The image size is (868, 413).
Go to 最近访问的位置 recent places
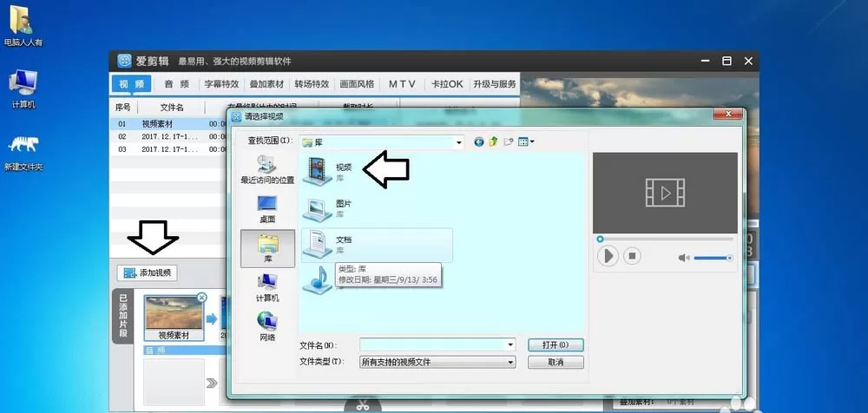(267, 169)
